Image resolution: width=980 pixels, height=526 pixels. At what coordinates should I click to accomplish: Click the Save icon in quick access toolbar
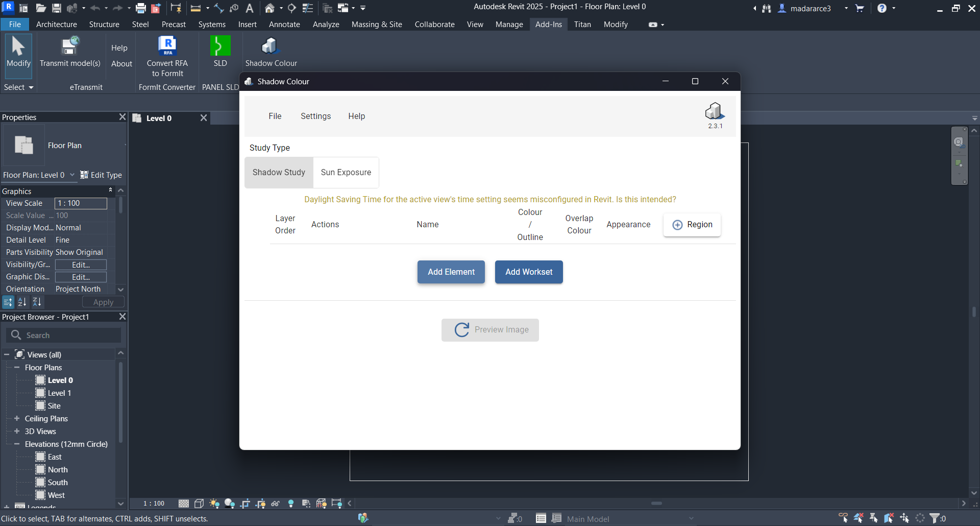tap(57, 8)
